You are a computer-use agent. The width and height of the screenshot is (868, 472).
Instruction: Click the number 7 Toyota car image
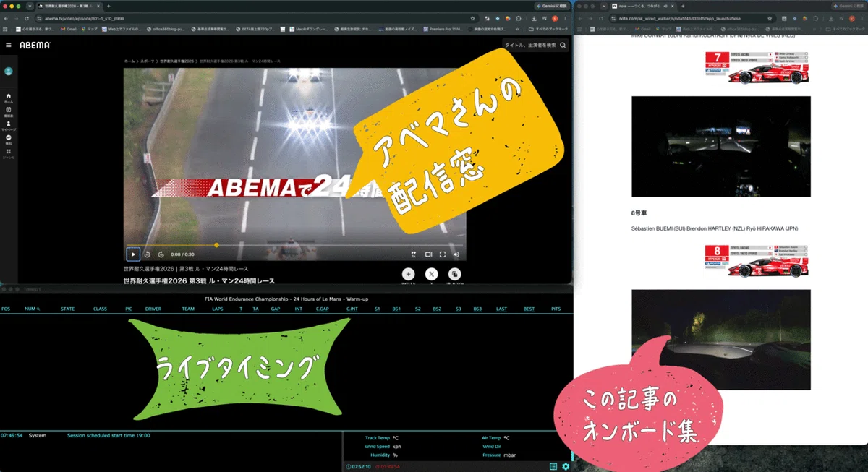(757, 67)
